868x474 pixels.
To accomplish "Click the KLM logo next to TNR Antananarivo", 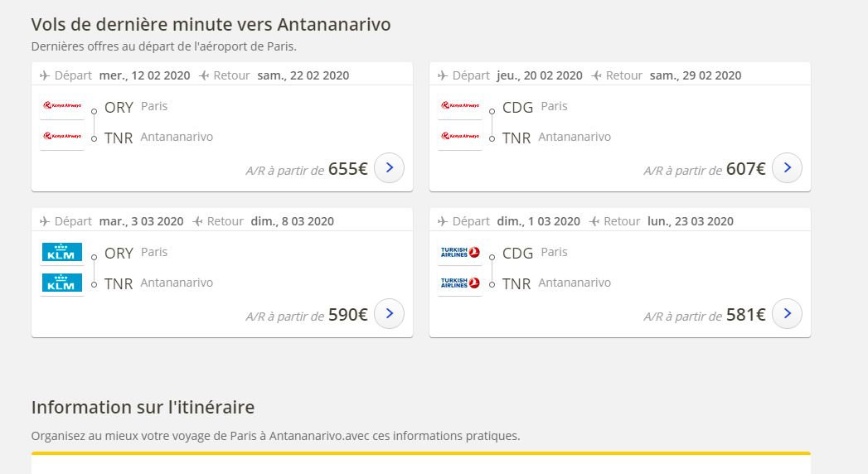I will pos(62,283).
